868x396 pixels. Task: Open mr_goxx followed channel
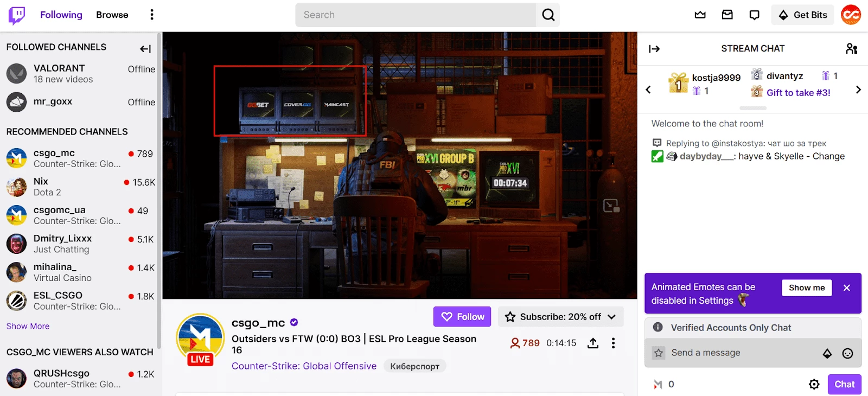(81, 102)
